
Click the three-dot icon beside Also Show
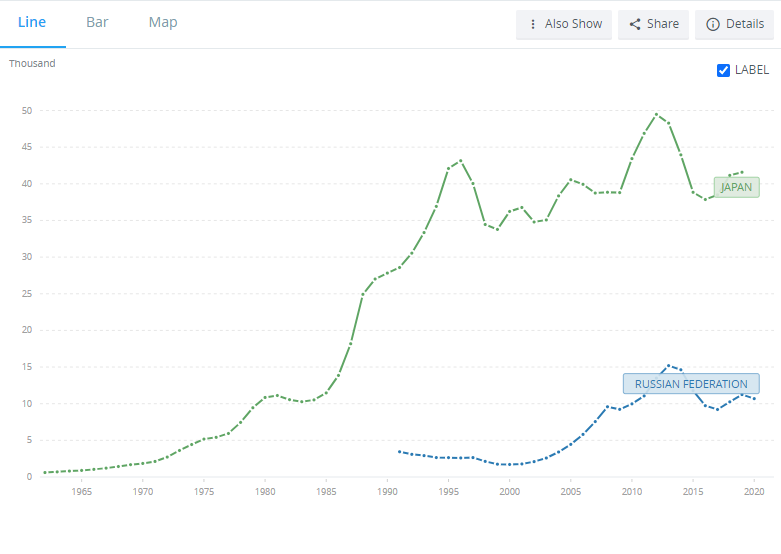coord(533,24)
